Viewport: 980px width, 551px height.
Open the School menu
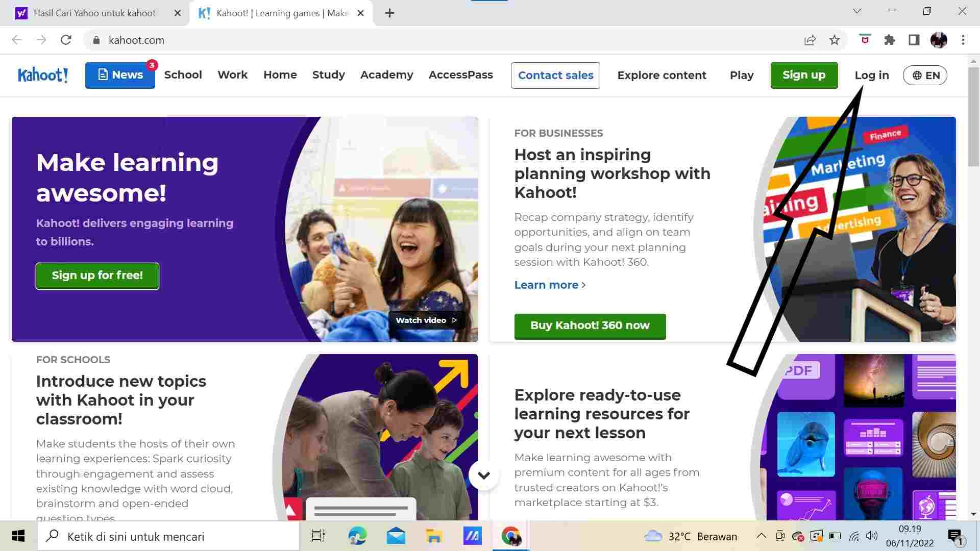[x=183, y=75]
